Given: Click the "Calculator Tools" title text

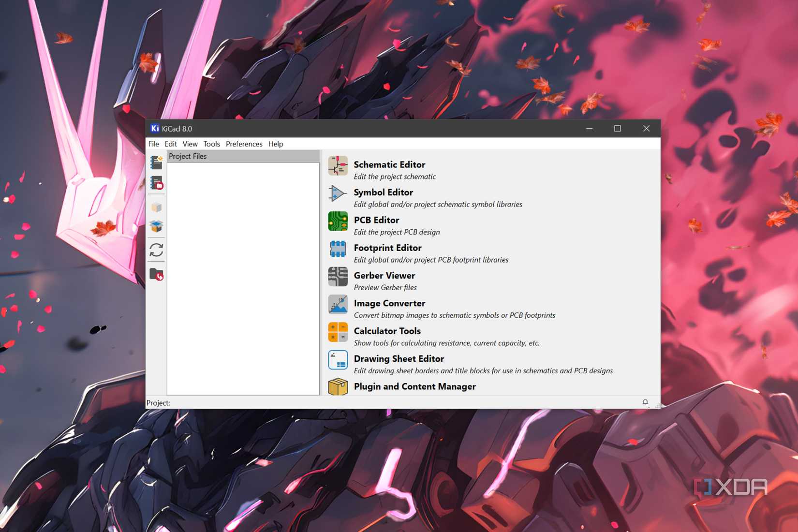Looking at the screenshot, I should (387, 331).
